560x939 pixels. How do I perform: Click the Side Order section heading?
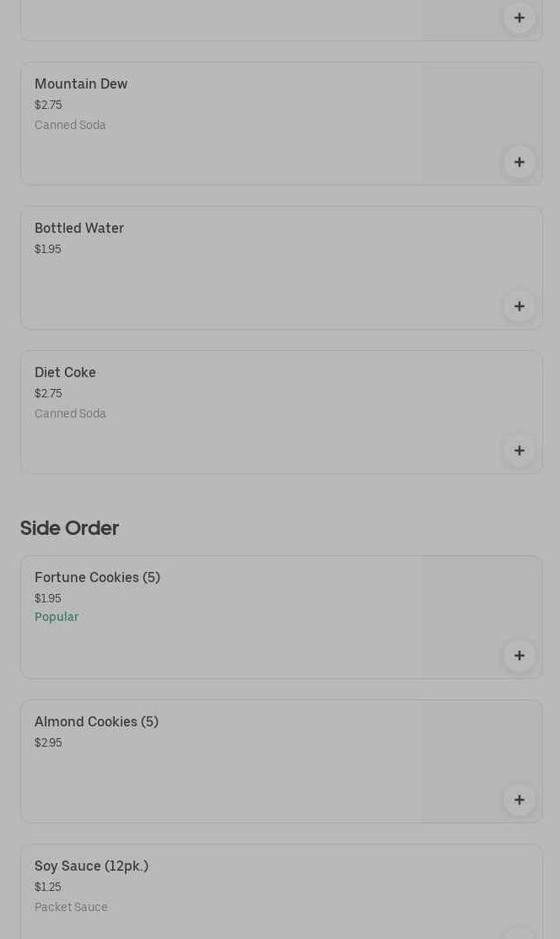coord(69,528)
